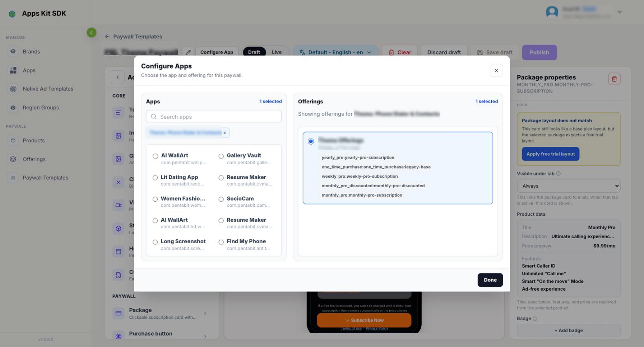Switch to the Draft tab

254,52
